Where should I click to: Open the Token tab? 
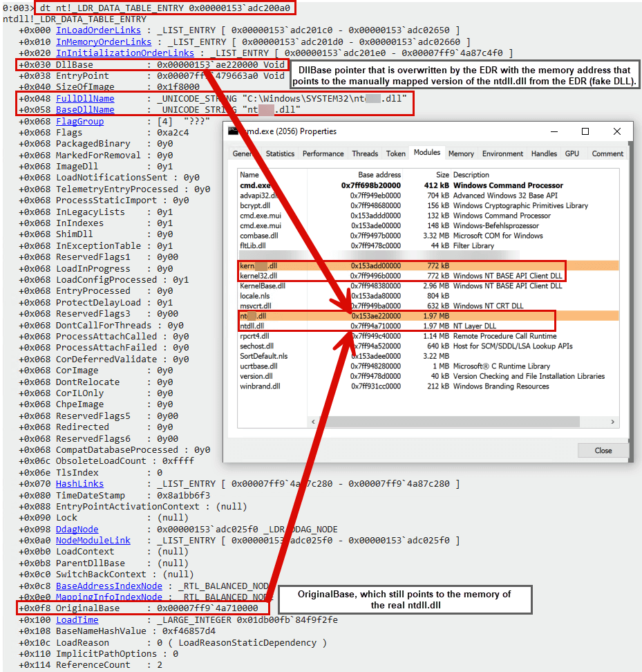point(395,153)
